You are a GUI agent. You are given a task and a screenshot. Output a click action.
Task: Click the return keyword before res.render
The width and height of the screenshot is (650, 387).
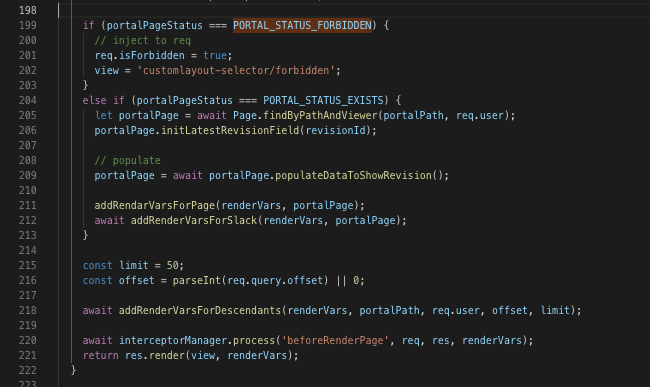point(100,355)
